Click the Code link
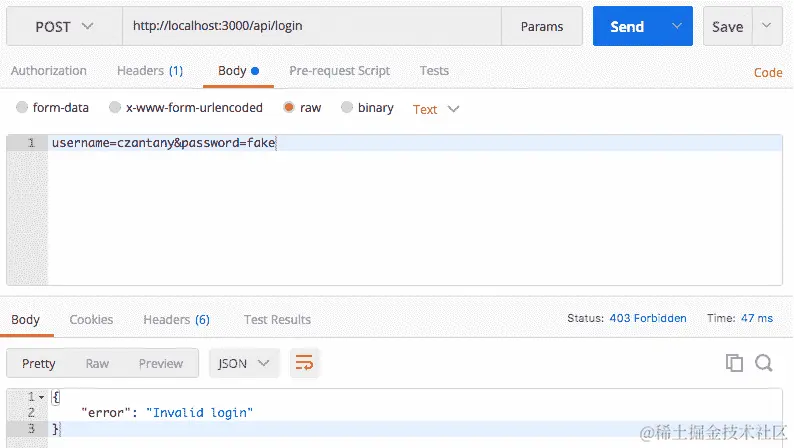 (x=768, y=72)
